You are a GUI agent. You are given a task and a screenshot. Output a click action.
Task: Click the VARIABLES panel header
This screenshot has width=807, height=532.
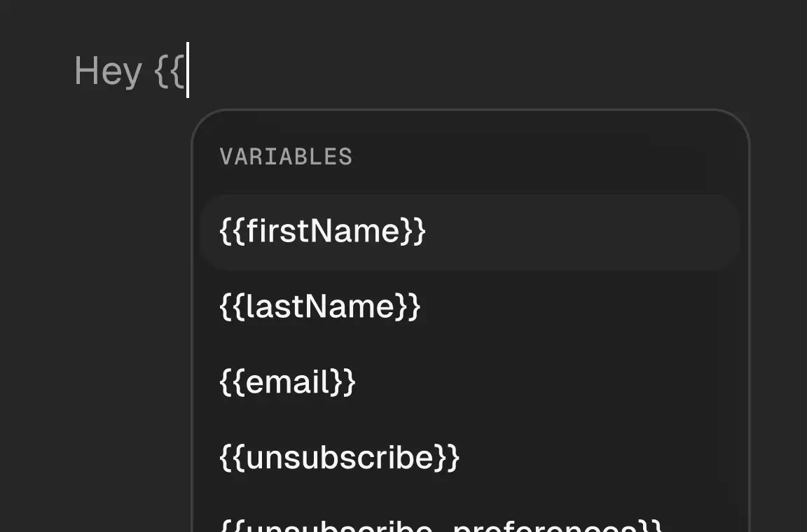pyautogui.click(x=286, y=156)
